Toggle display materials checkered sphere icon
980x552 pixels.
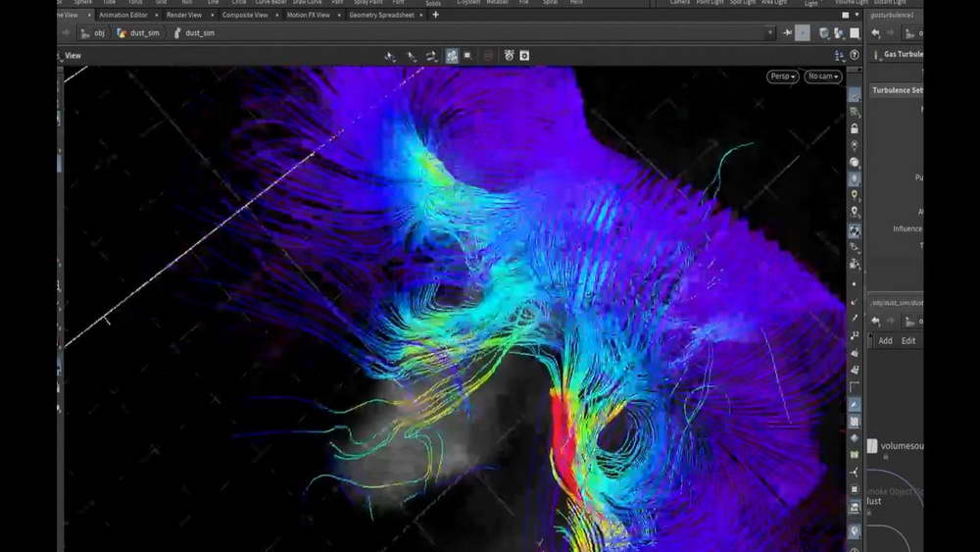coord(855,230)
